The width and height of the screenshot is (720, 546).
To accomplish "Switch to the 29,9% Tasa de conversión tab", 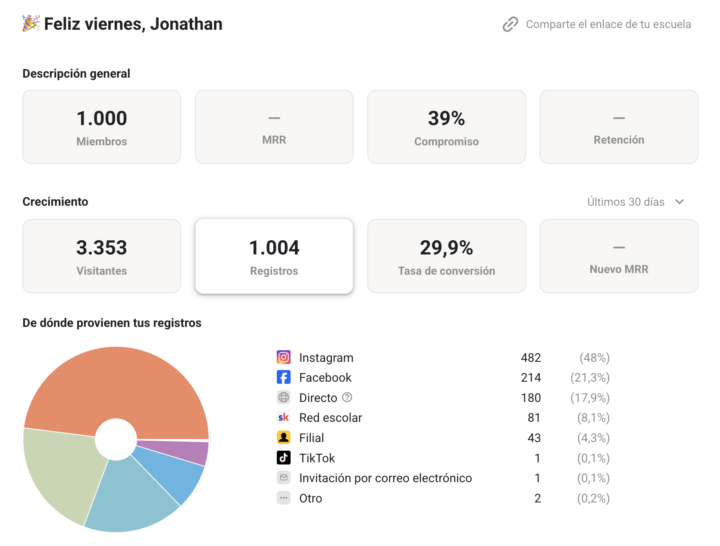I will coord(446,256).
